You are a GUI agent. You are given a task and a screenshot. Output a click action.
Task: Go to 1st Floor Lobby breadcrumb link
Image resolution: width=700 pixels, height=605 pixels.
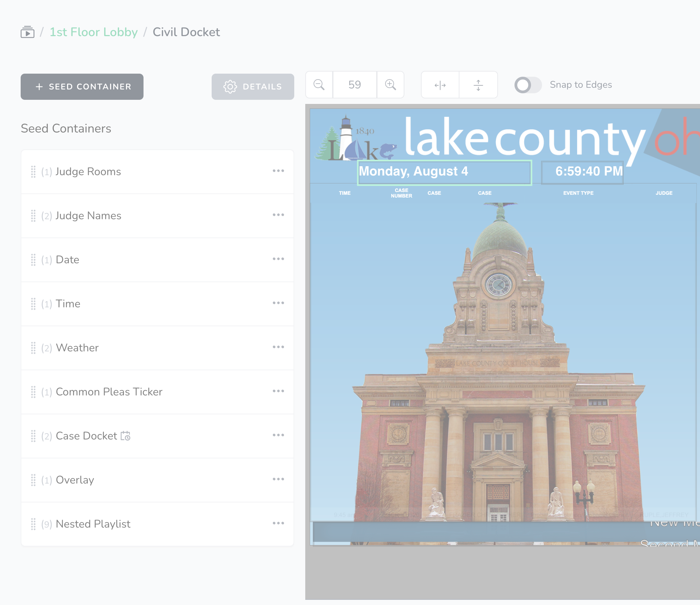tap(94, 32)
